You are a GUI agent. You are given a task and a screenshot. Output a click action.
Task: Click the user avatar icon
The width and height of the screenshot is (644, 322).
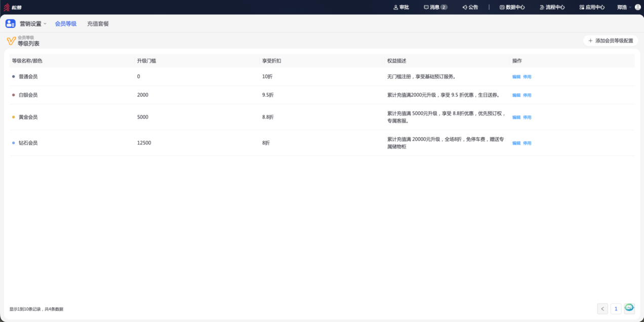637,7
